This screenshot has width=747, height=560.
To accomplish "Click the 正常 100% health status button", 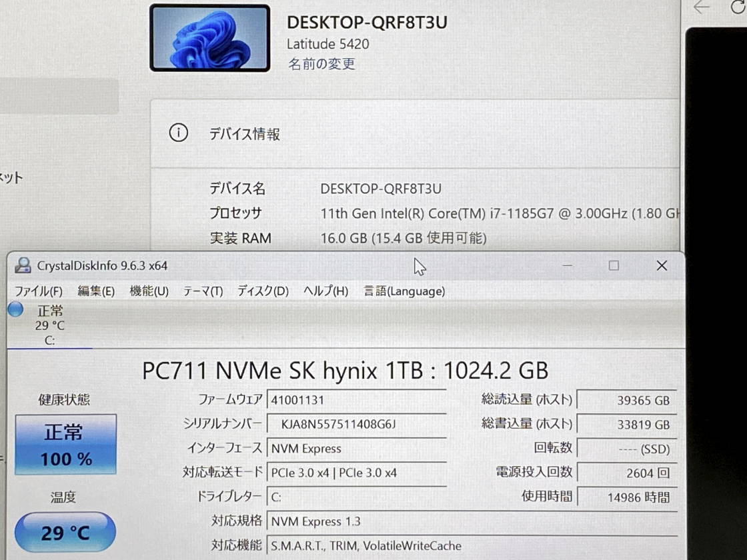I will pyautogui.click(x=65, y=444).
